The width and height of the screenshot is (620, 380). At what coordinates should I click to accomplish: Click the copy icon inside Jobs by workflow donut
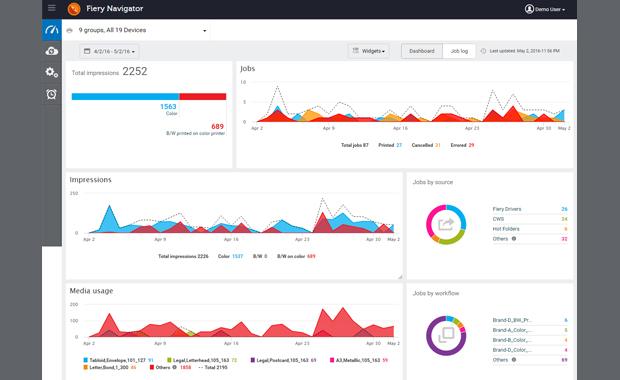446,335
